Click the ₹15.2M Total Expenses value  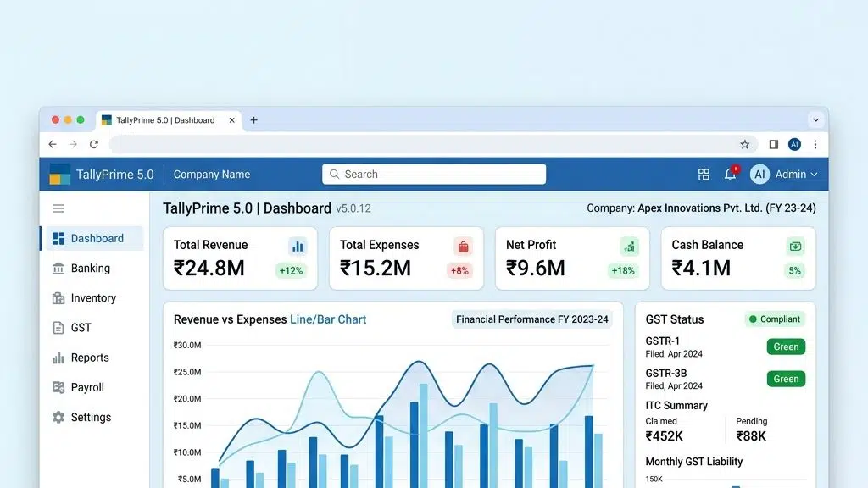(376, 269)
